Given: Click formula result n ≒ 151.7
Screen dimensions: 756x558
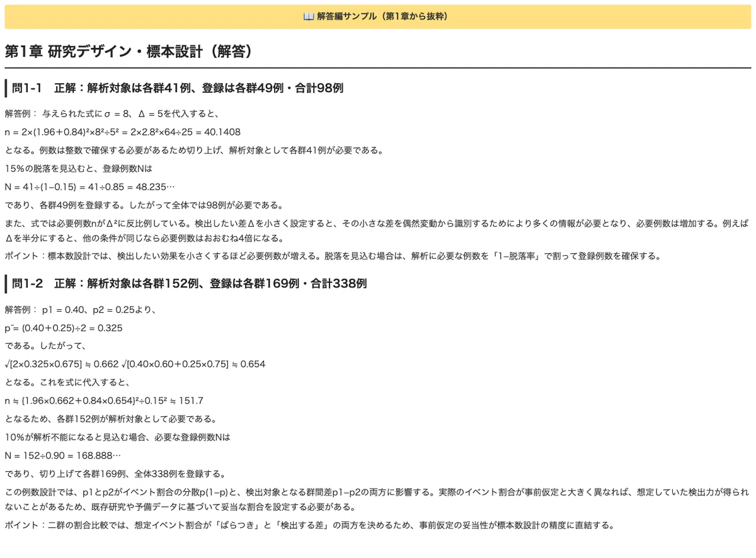Looking at the screenshot, I should [x=104, y=401].
